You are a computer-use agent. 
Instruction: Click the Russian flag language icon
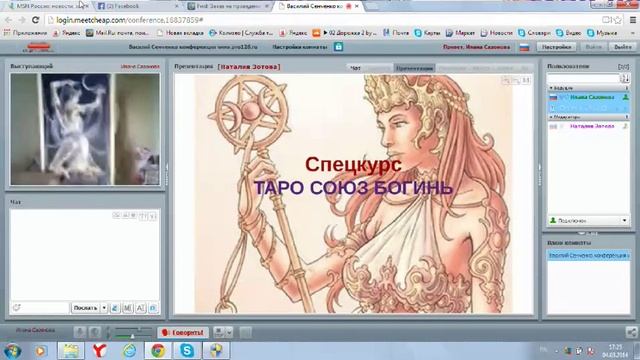click(524, 47)
